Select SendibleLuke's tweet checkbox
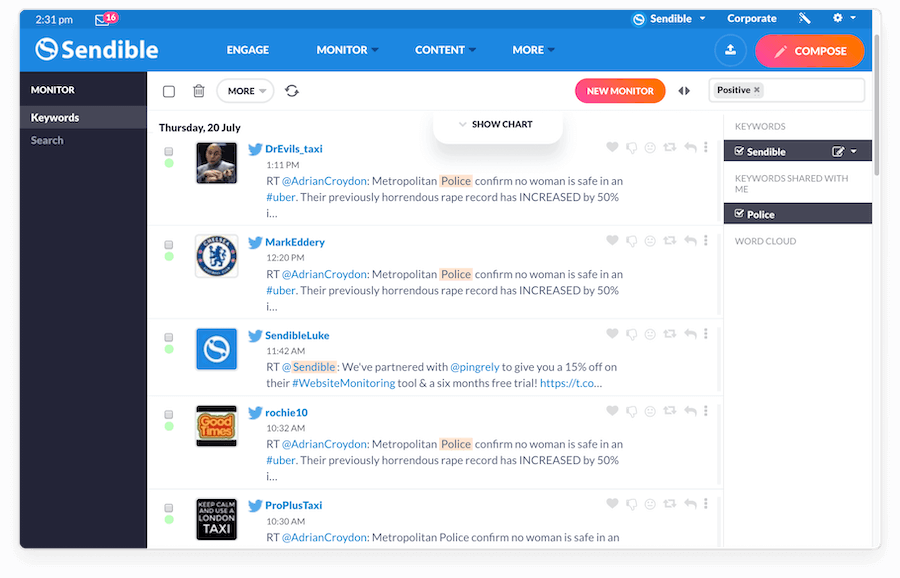The width and height of the screenshot is (900, 578). point(169,338)
